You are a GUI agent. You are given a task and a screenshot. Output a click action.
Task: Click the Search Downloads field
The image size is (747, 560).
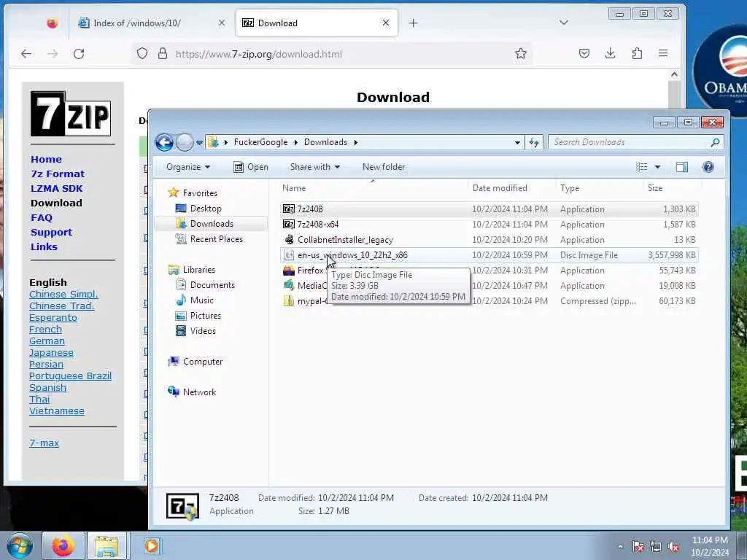point(636,142)
